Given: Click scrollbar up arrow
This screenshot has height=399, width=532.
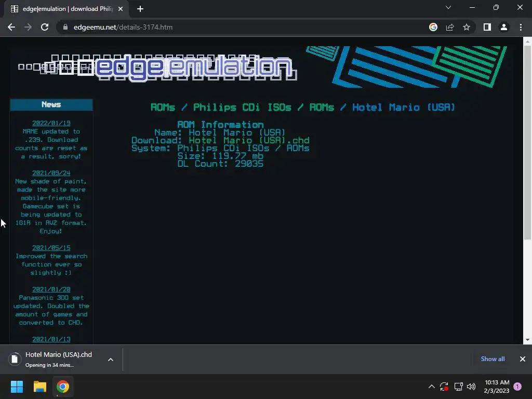Looking at the screenshot, I should coord(527,41).
